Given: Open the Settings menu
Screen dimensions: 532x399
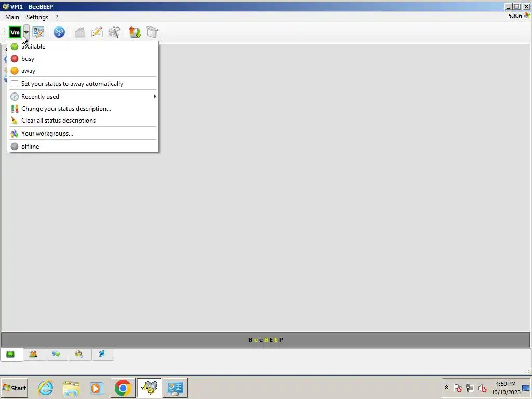Looking at the screenshot, I should 37,17.
